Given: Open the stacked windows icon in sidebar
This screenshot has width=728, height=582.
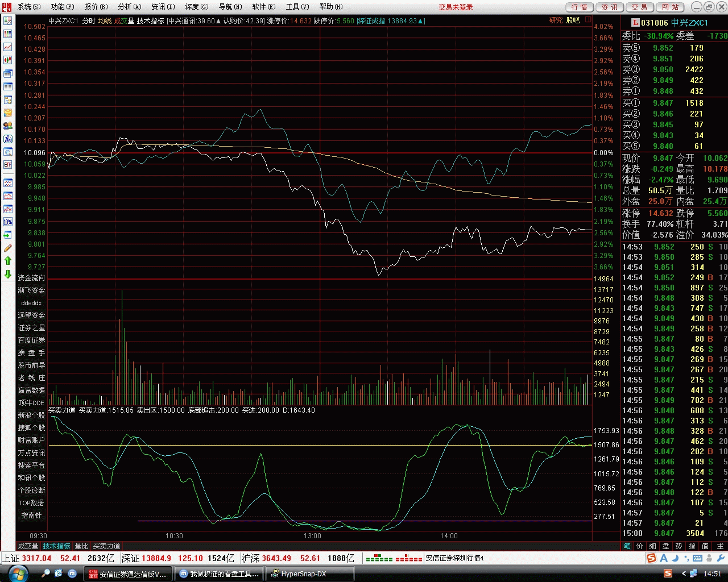Looking at the screenshot, I should [8, 73].
